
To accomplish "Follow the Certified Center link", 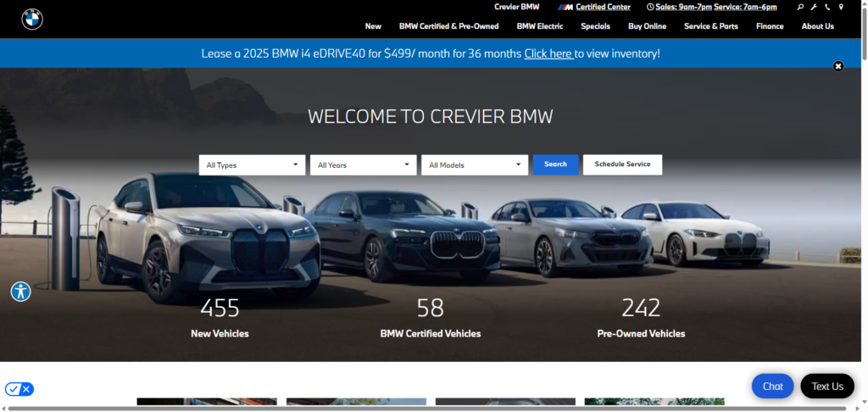I will pos(603,7).
